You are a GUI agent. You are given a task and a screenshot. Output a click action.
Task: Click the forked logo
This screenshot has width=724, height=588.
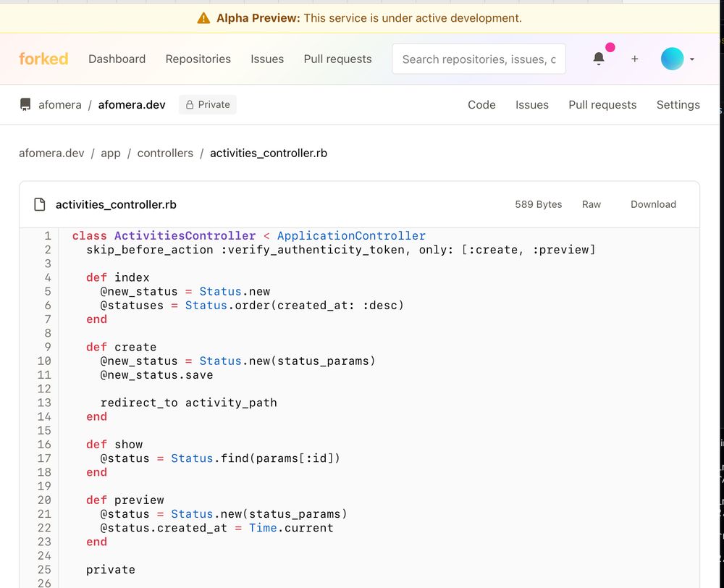pyautogui.click(x=43, y=59)
